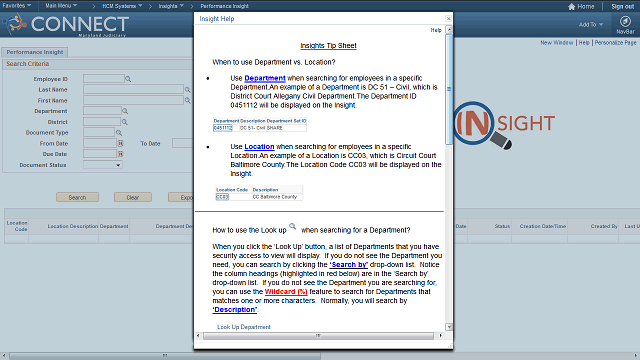The image size is (640, 360).
Task: Click the NavBar compass icon
Action: (625, 21)
